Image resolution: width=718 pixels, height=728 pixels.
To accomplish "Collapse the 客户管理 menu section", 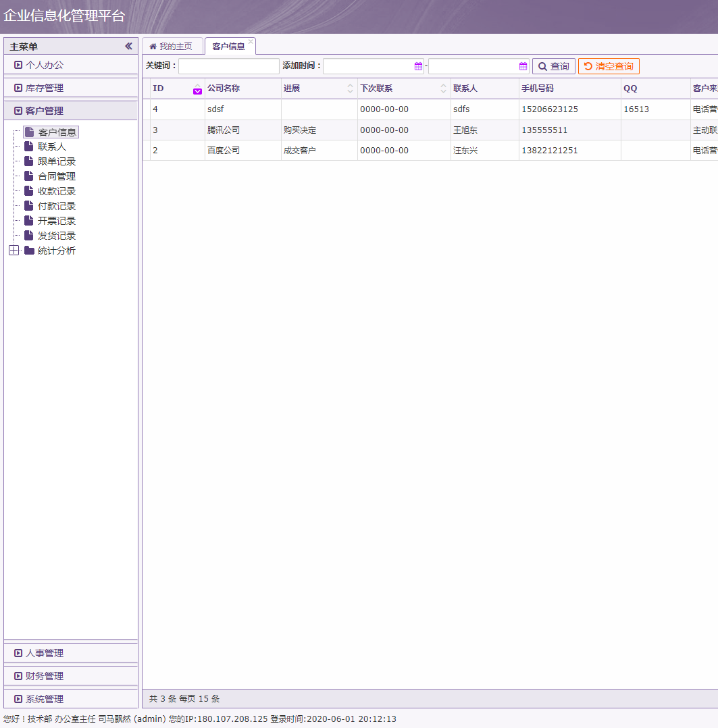I will point(18,111).
